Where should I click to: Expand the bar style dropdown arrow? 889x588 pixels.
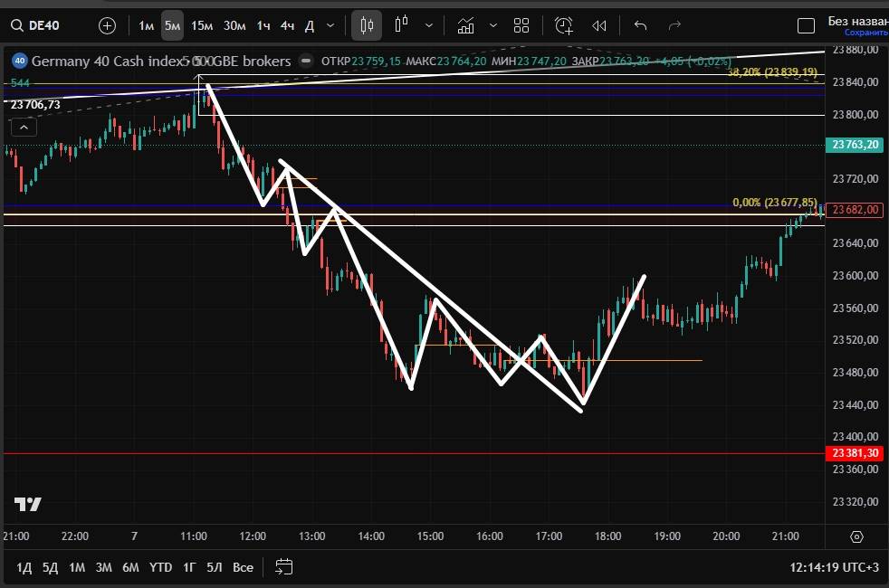(x=429, y=25)
